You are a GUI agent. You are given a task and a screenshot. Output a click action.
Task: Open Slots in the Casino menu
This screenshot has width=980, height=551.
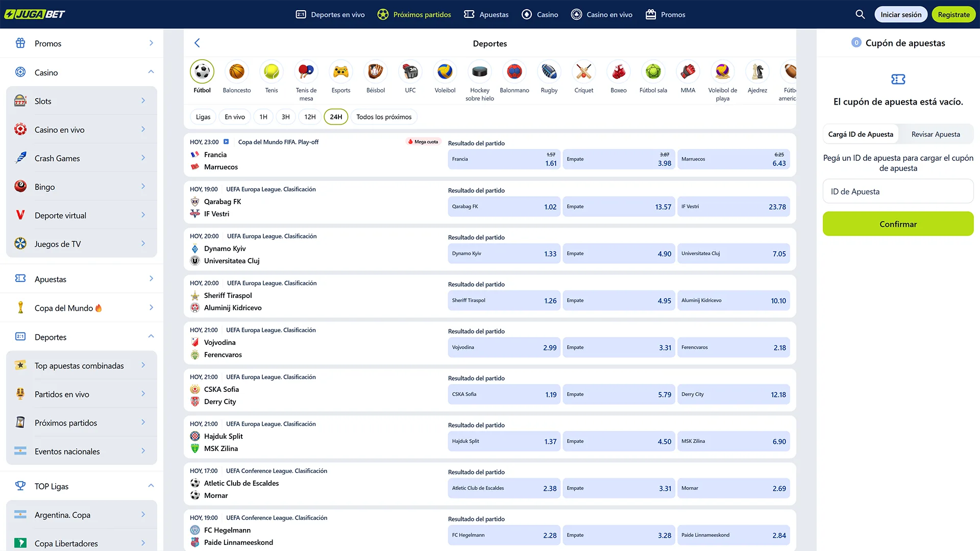(82, 101)
